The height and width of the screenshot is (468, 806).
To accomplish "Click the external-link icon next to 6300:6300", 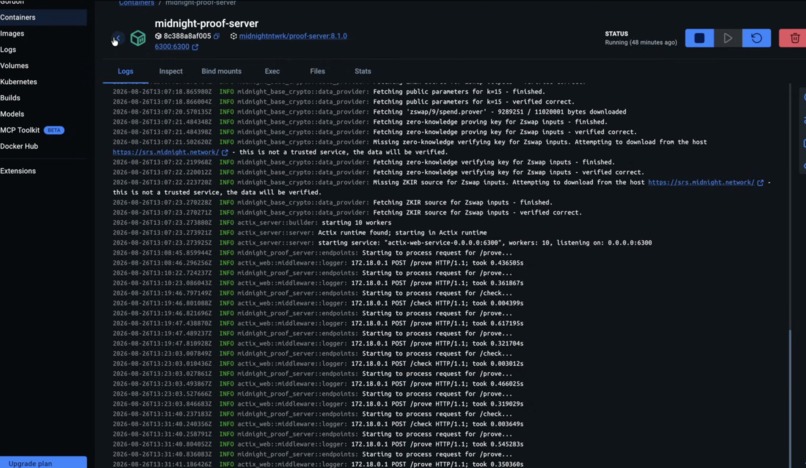I will pyautogui.click(x=195, y=47).
